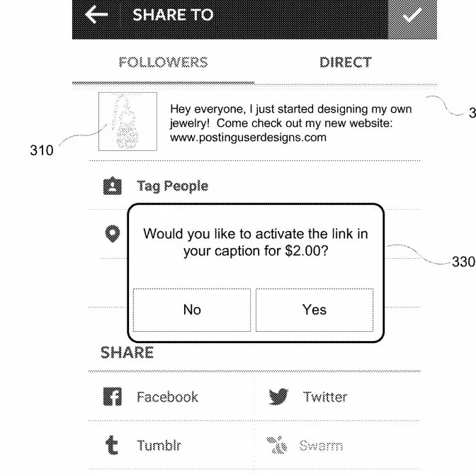The height and width of the screenshot is (475, 476).
Task: Open the jewelry photo thumbnail
Action: (127, 121)
